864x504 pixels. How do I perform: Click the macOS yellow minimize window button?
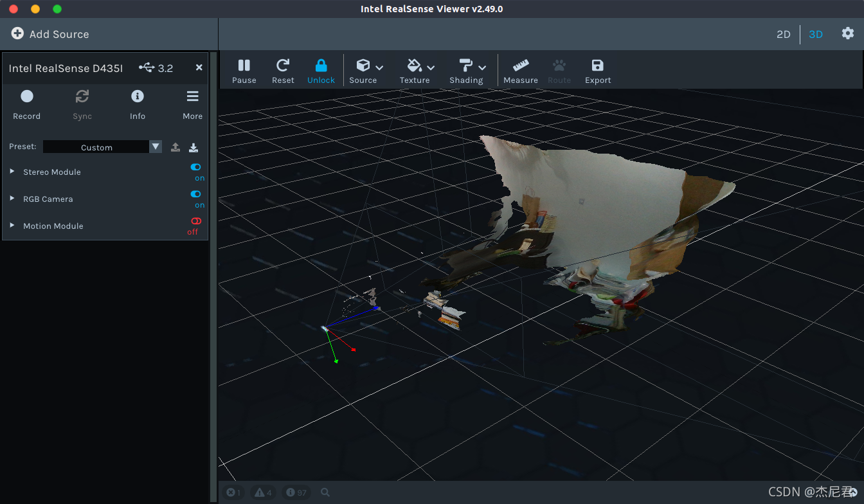point(35,9)
